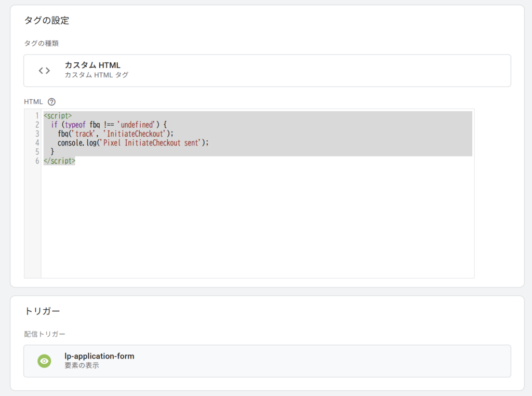Screen dimensions: 532x396
Task: Open the カスタム HTML tag type card
Action: tap(267, 71)
